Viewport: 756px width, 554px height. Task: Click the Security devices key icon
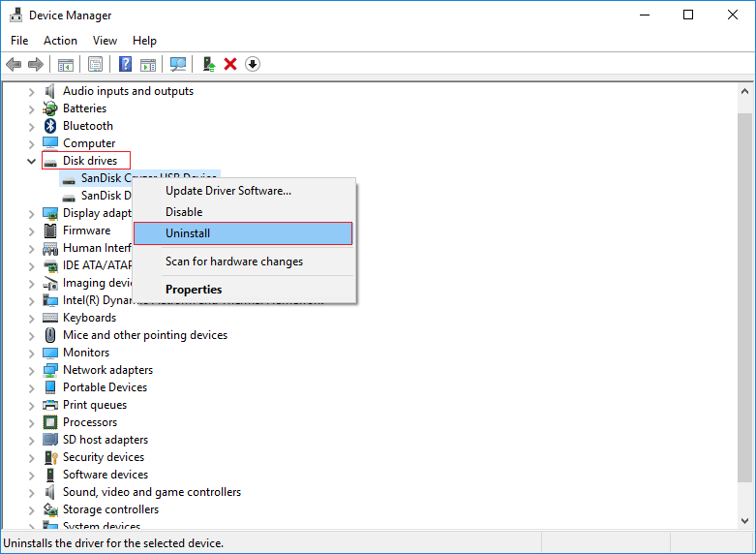(50, 457)
